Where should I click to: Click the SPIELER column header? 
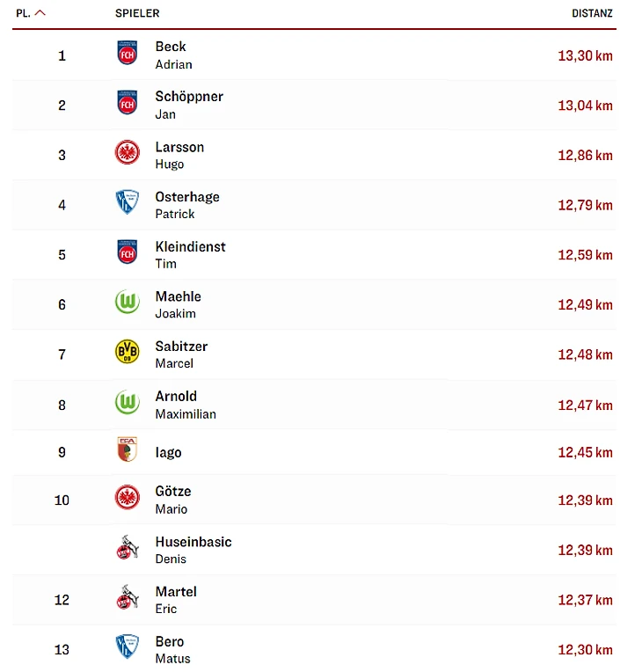click(137, 13)
